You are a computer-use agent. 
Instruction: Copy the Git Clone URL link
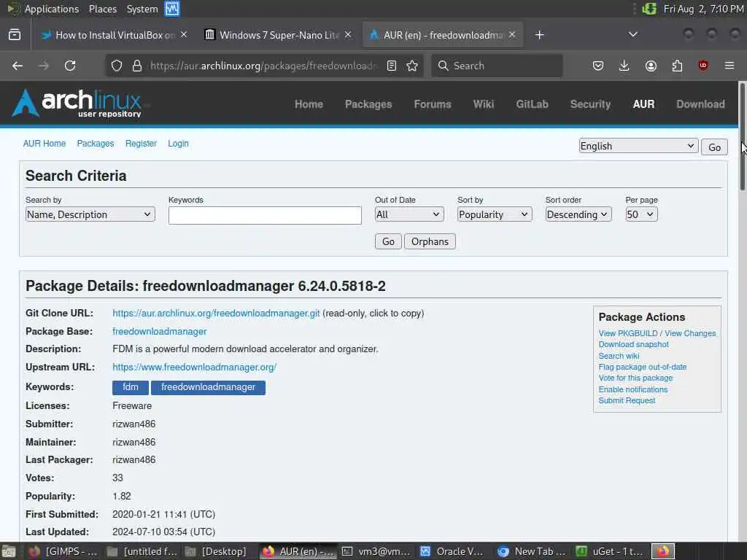(x=216, y=314)
